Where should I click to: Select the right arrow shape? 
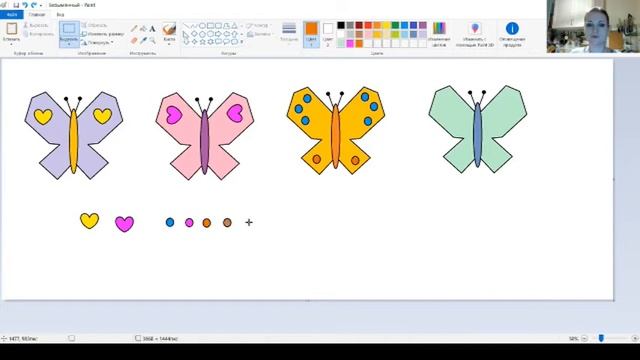pyautogui.click(x=218, y=34)
